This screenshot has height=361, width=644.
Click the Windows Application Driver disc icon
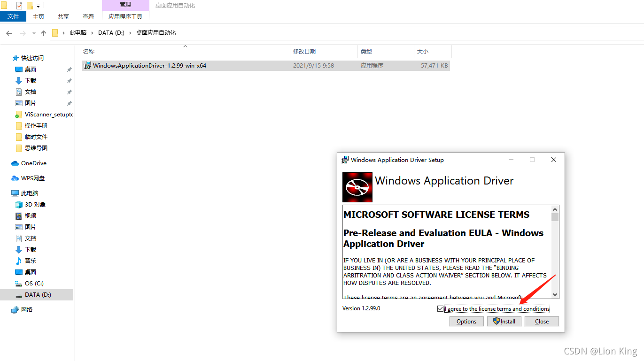click(x=357, y=187)
